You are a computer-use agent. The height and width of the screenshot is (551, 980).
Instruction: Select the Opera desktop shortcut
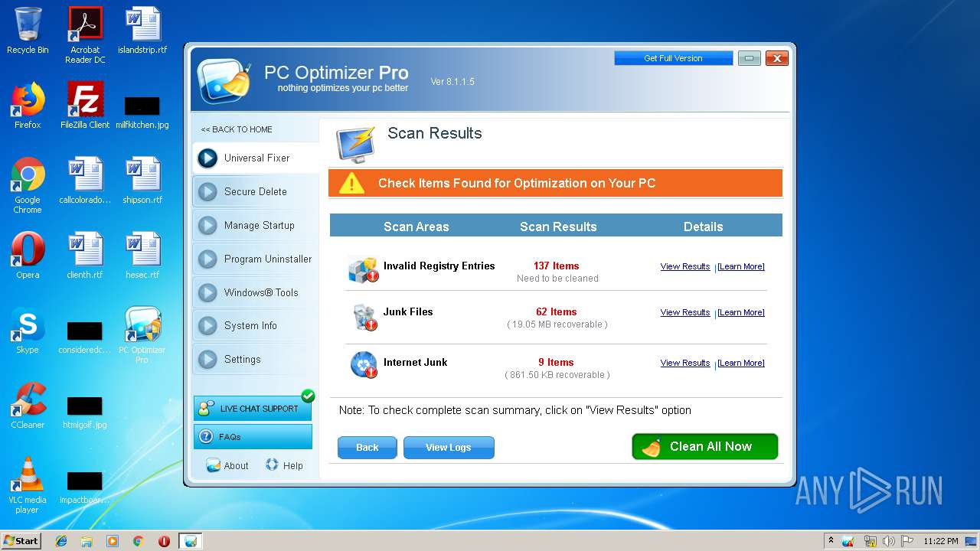(x=28, y=256)
